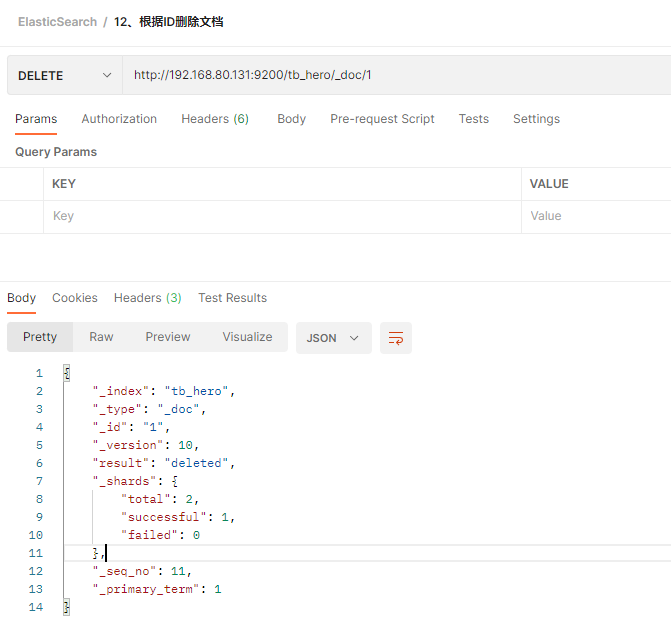This screenshot has width=671, height=630.
Task: Click line number 11 in the gutter
Action: point(36,553)
